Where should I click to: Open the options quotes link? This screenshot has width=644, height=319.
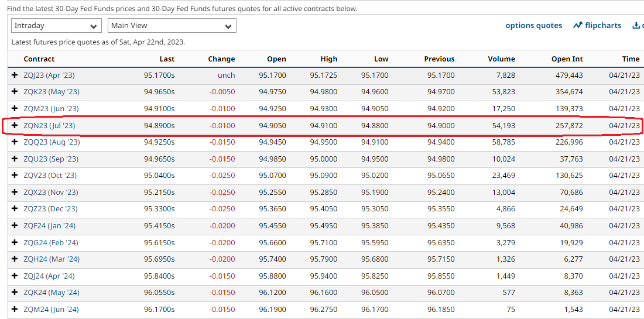tap(533, 26)
